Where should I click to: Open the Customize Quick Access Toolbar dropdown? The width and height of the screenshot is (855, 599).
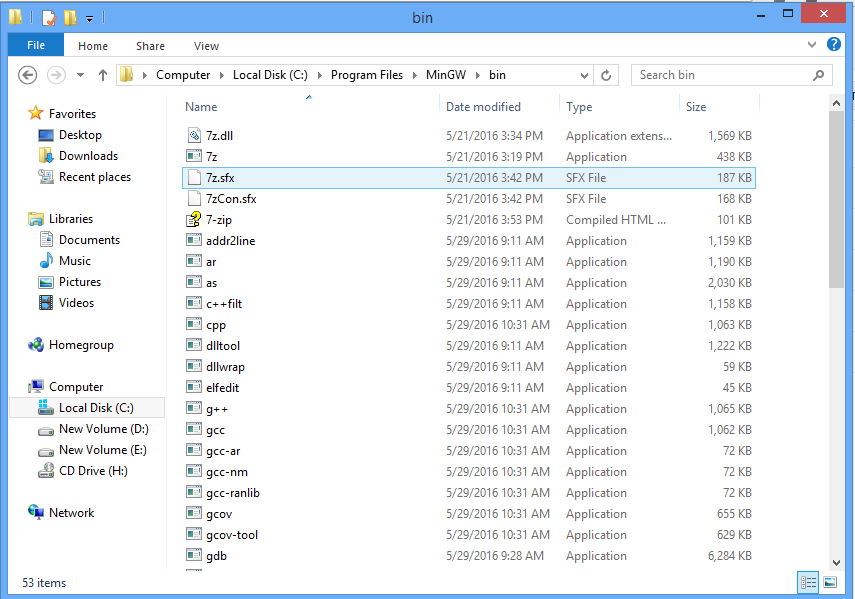[89, 19]
